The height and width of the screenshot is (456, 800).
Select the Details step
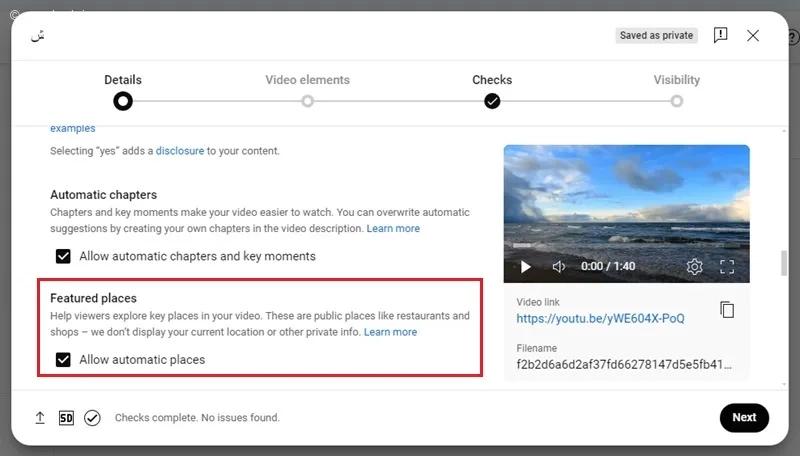coord(122,101)
